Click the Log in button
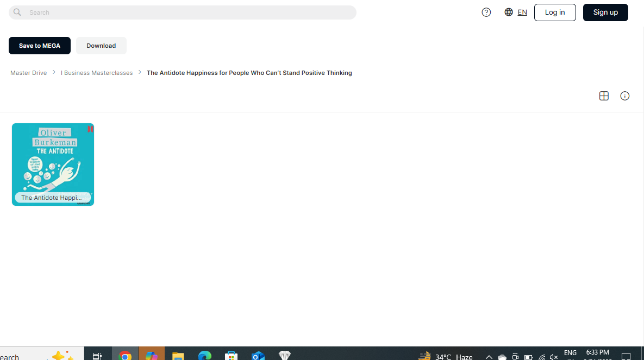Viewport: 644px width, 360px height. (x=555, y=12)
